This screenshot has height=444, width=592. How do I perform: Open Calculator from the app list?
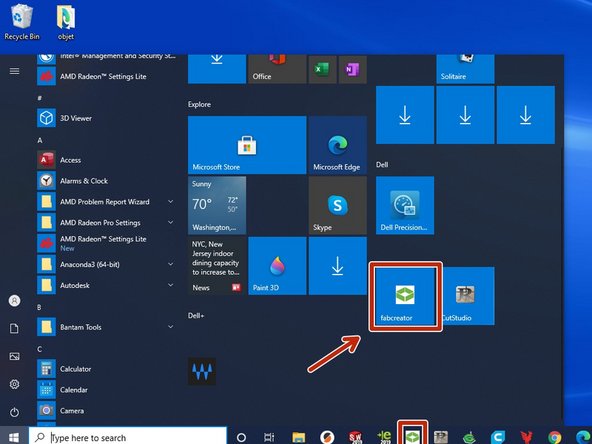pos(106,369)
